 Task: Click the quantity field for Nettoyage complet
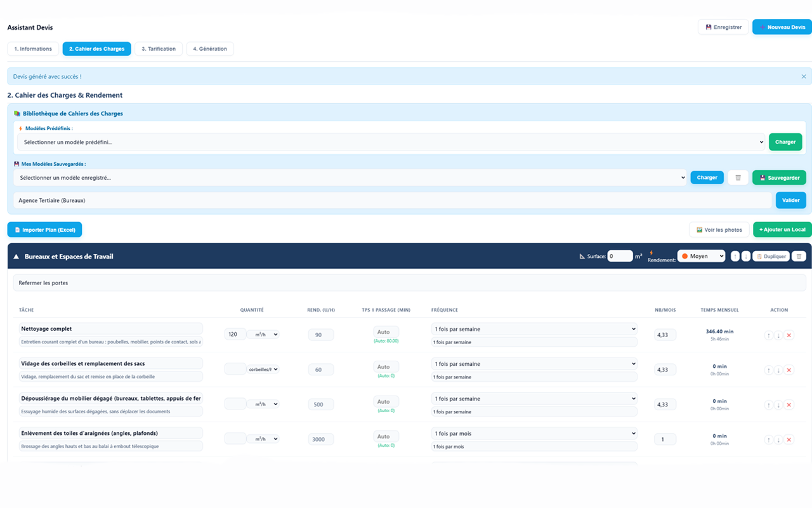pyautogui.click(x=235, y=334)
